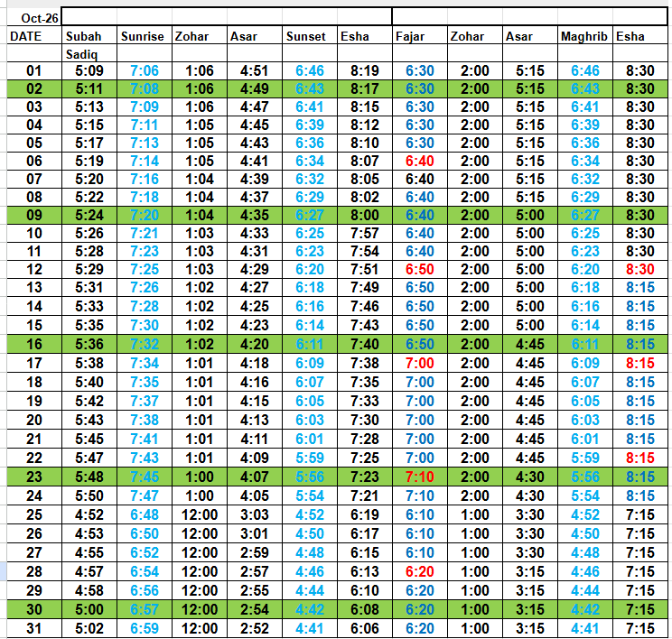672x639 pixels.
Task: Select Sunrise 7:43 in row 22
Action: click(x=145, y=458)
